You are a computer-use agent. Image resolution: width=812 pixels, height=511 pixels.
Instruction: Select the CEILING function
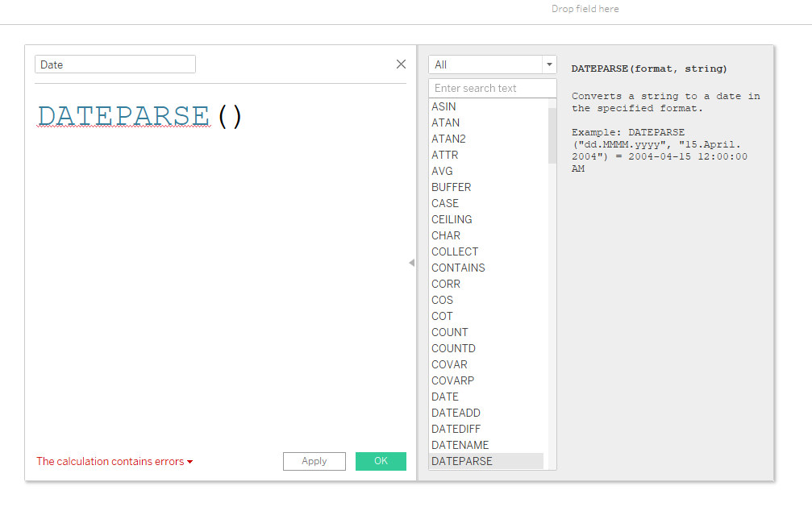pyautogui.click(x=452, y=219)
